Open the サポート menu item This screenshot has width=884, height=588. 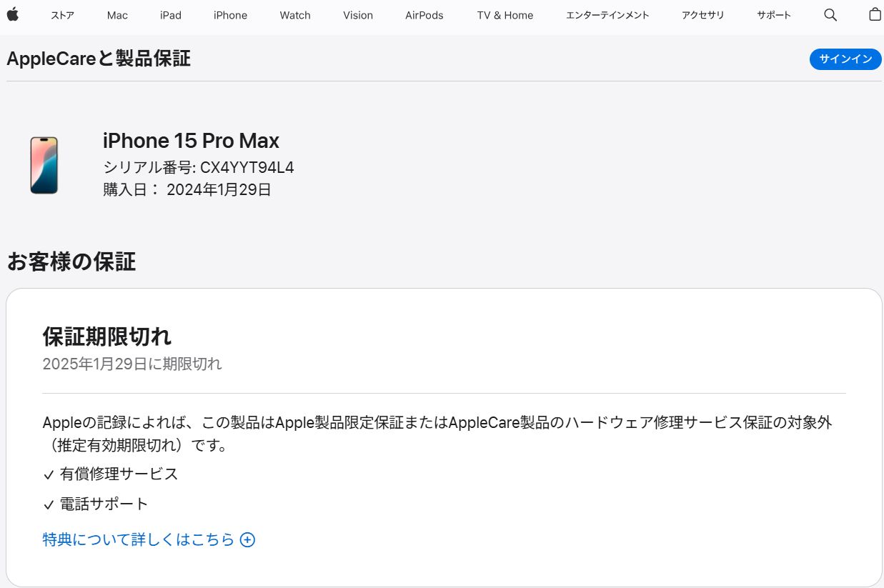click(774, 15)
